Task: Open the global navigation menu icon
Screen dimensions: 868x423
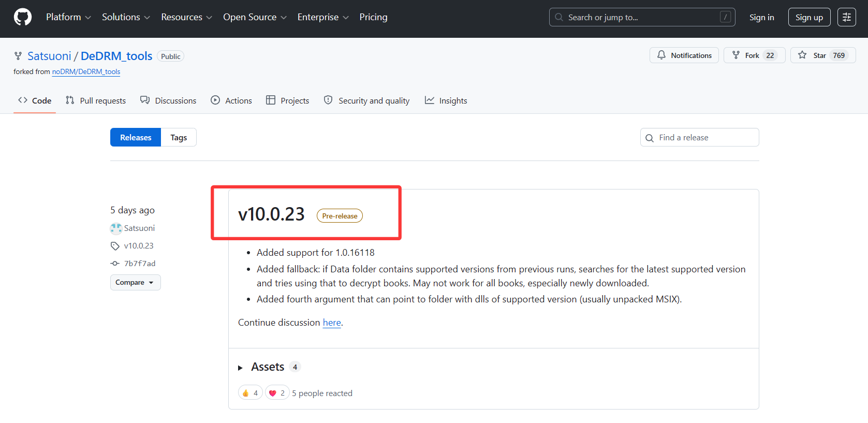Action: tap(847, 17)
